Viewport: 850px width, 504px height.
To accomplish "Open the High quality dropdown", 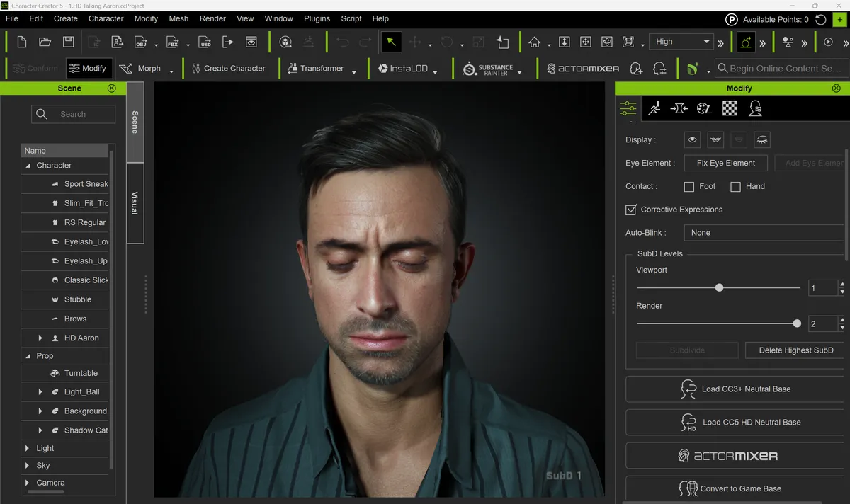I will 681,42.
